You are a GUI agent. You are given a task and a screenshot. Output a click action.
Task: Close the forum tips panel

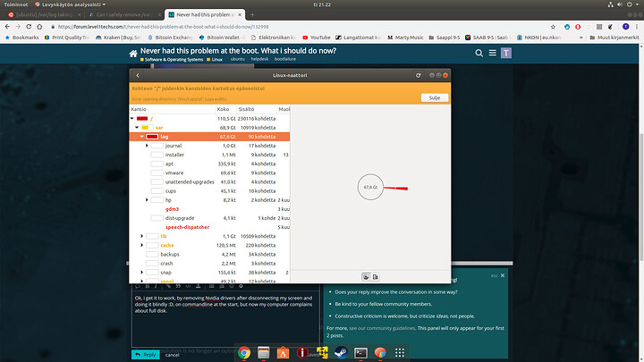(x=503, y=275)
